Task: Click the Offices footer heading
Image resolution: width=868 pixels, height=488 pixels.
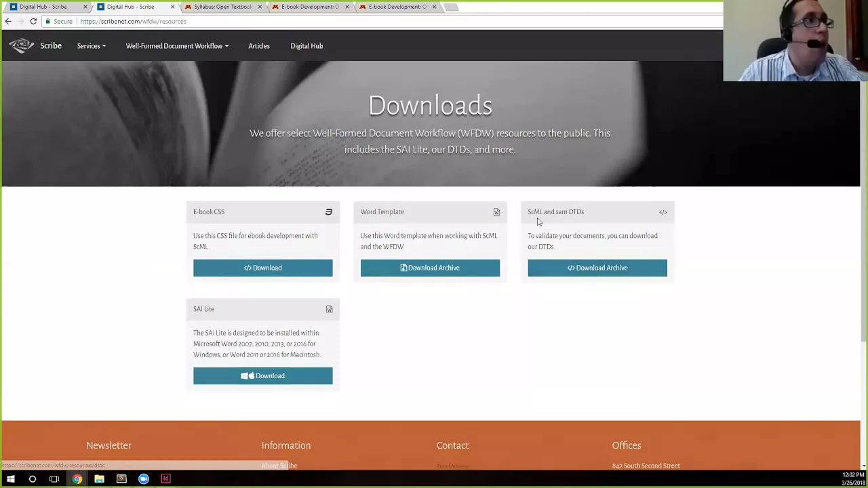Action: point(627,445)
